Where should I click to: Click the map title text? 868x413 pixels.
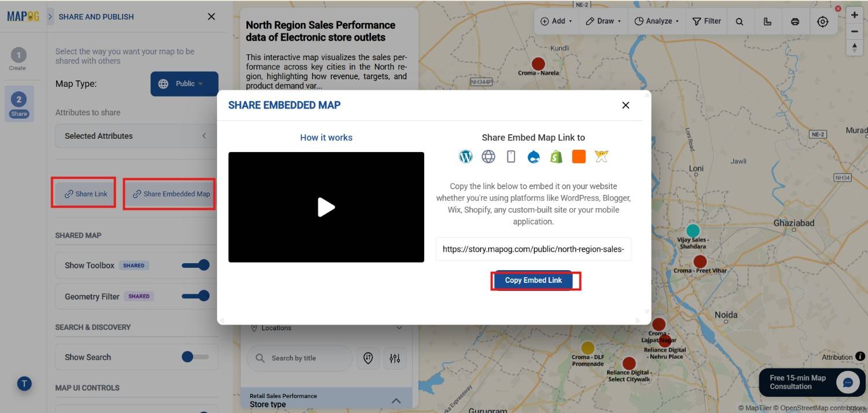tap(321, 31)
